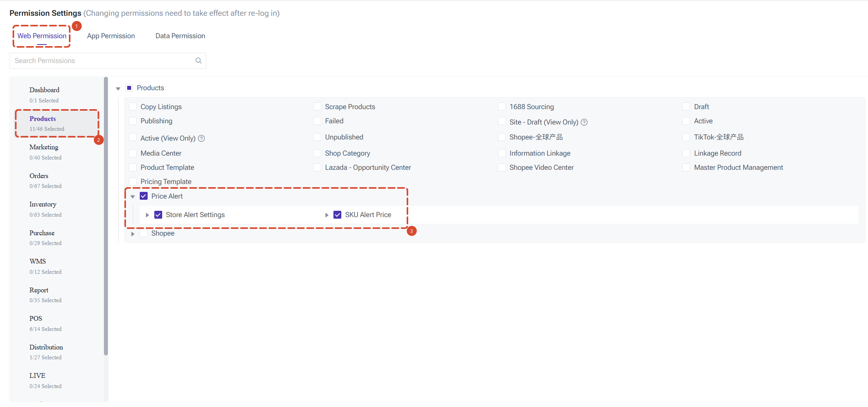Screen dimensions: 868x407
Task: Click the sidebar vertical scrollbar
Action: point(105,216)
